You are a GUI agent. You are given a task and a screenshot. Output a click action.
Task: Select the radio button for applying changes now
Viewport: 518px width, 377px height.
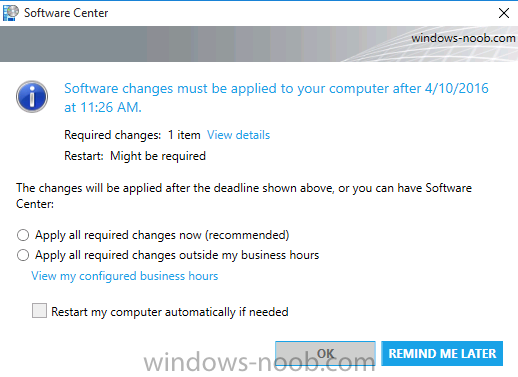point(23,235)
